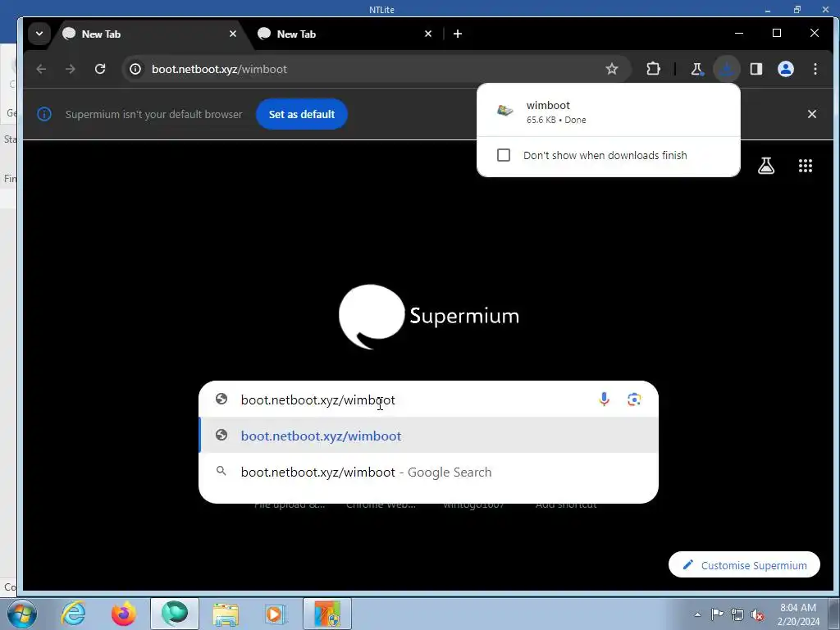Go forward with the forward arrow

71,69
